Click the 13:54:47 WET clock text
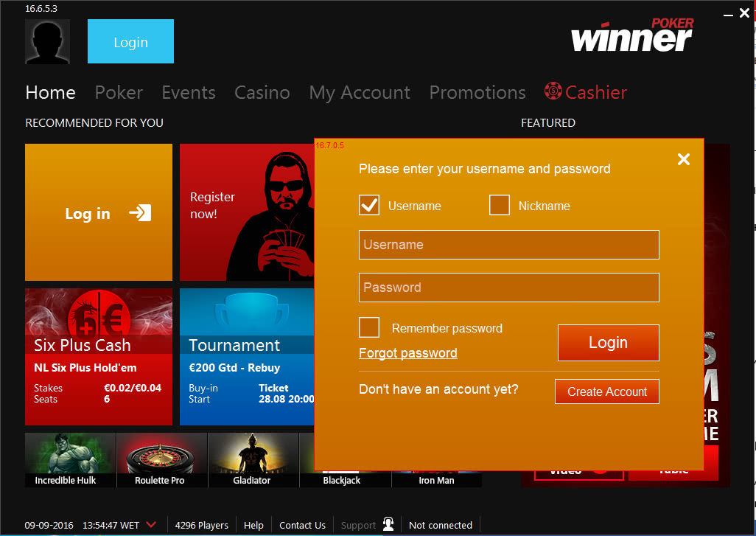Viewport: 756px width, 536px height. coord(111,525)
